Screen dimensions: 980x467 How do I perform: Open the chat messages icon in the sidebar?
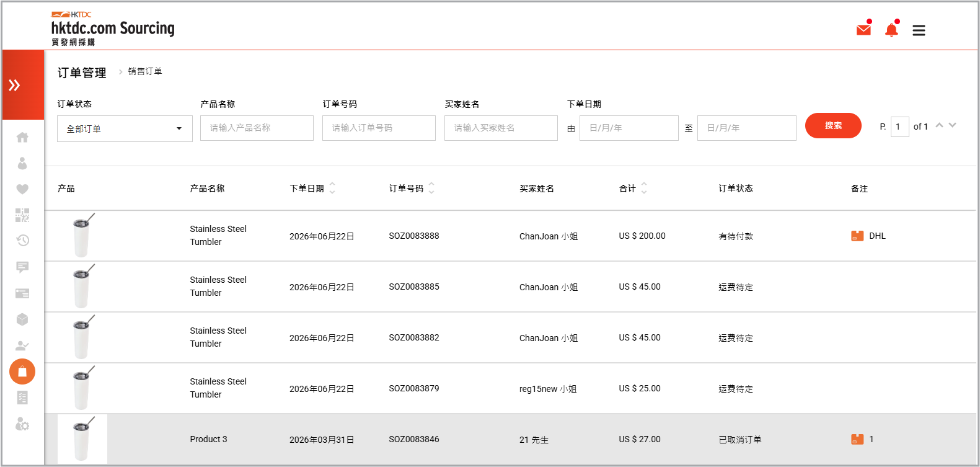[x=22, y=267]
